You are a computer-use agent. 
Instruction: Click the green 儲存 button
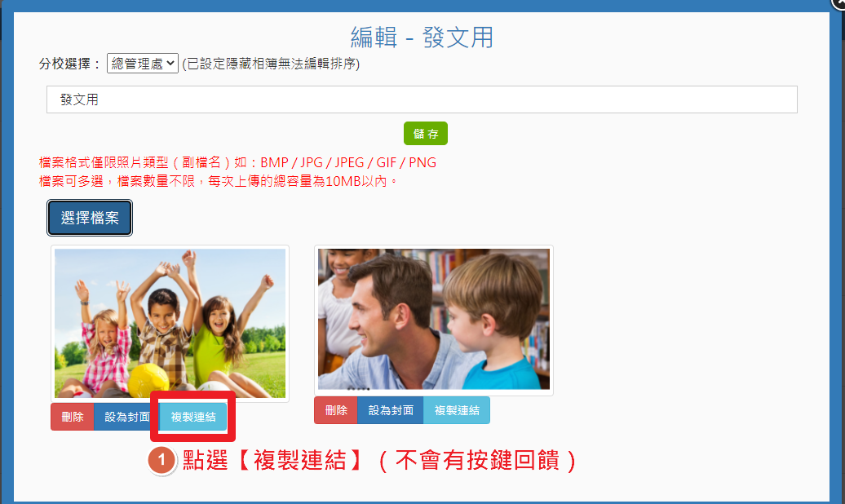[x=426, y=133]
